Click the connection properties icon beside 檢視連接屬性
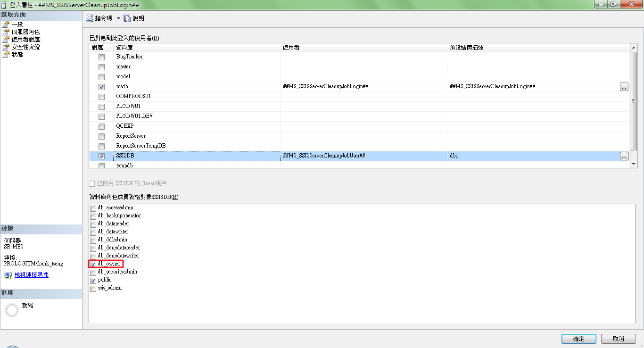Screen dimensions: 644x348 tap(8, 275)
